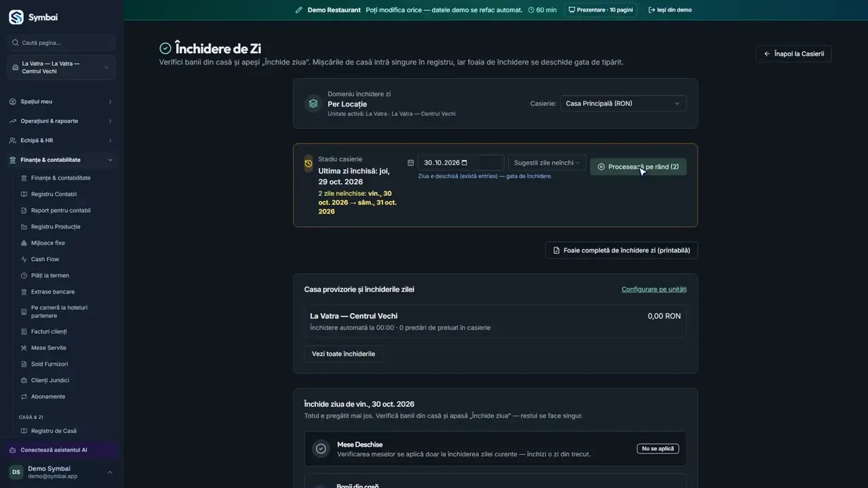Go back with Înapoi la Casierii
The image size is (868, 488).
click(793, 54)
